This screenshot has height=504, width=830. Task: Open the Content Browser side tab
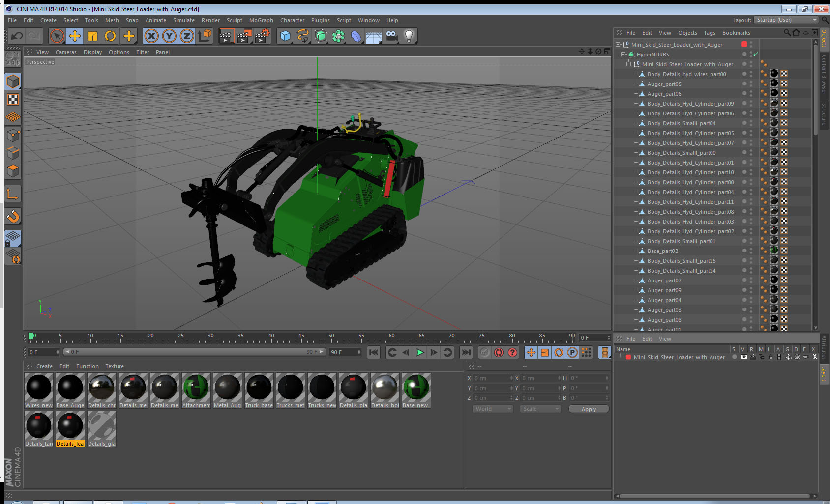click(x=824, y=74)
